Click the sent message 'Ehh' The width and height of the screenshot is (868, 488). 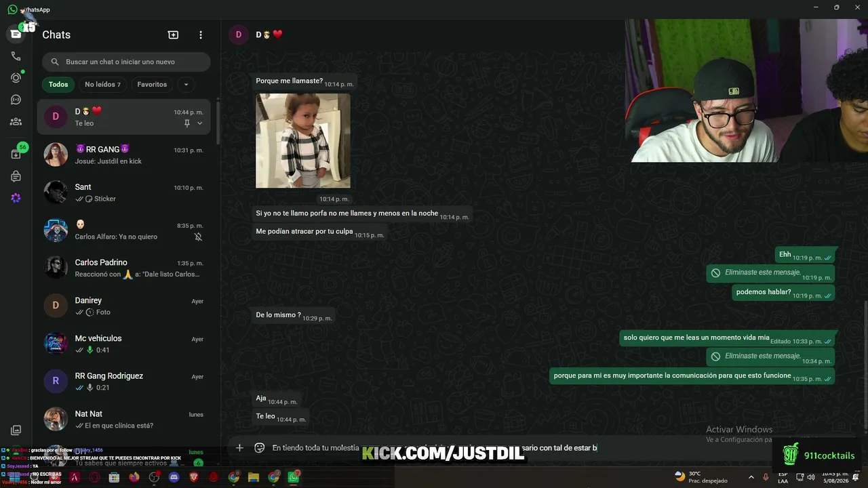coord(805,255)
